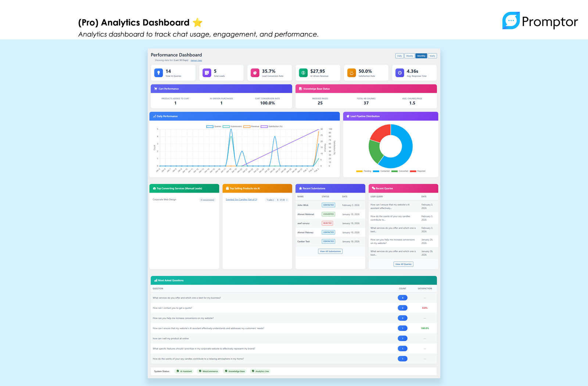Screen dimensions: 588x386
Task: Click the Satisfaction Rate smiley icon
Action: [352, 73]
